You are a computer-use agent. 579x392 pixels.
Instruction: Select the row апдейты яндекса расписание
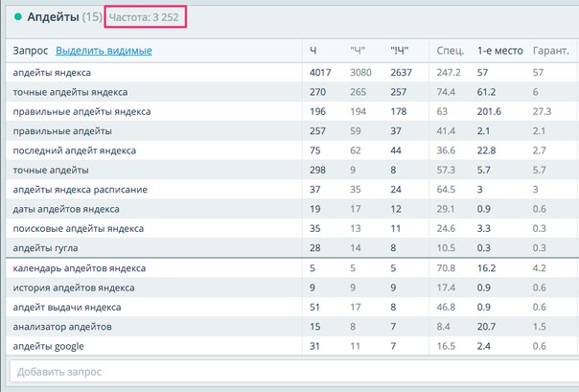pyautogui.click(x=292, y=190)
